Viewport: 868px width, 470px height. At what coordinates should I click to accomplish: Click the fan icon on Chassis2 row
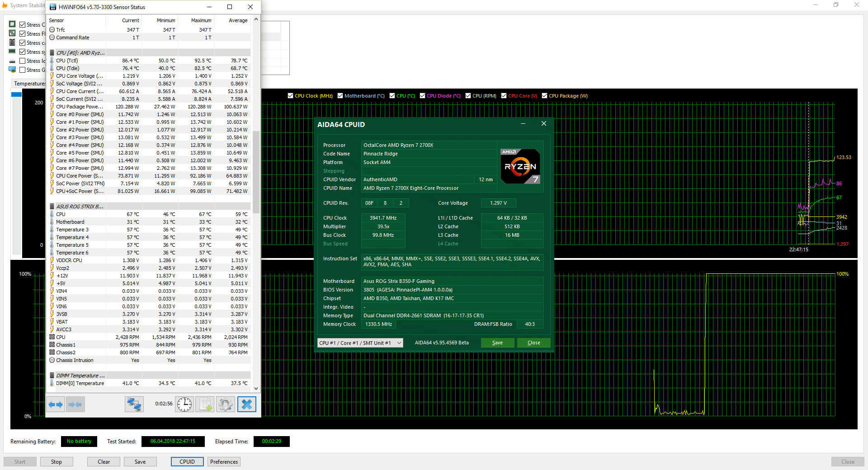tap(52, 352)
